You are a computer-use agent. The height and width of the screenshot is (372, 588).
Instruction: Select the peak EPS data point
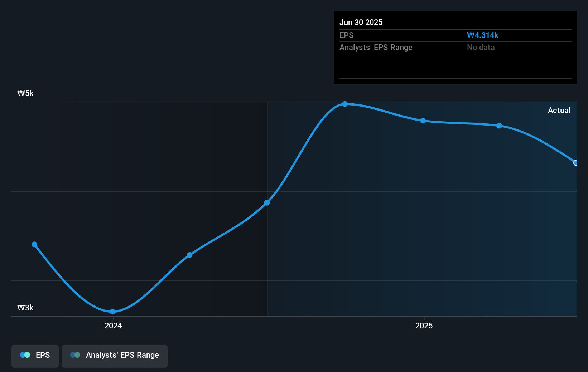pyautogui.click(x=345, y=104)
